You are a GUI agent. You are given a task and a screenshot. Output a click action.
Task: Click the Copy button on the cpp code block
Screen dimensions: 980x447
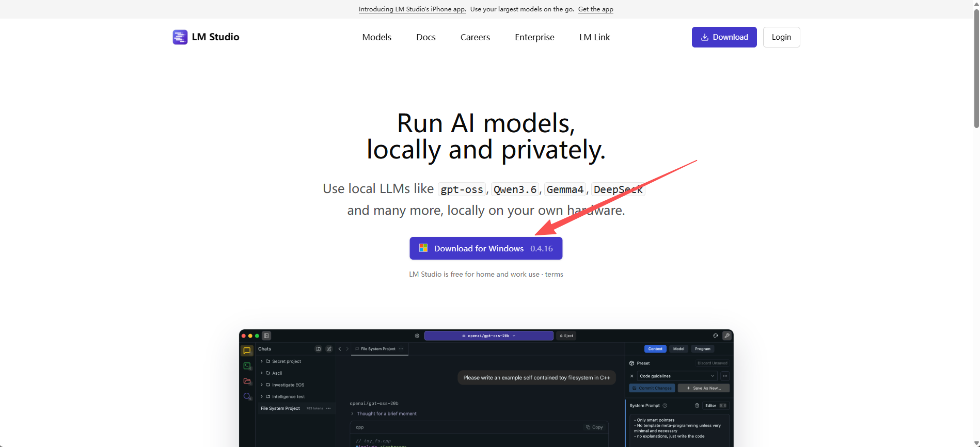(x=594, y=427)
